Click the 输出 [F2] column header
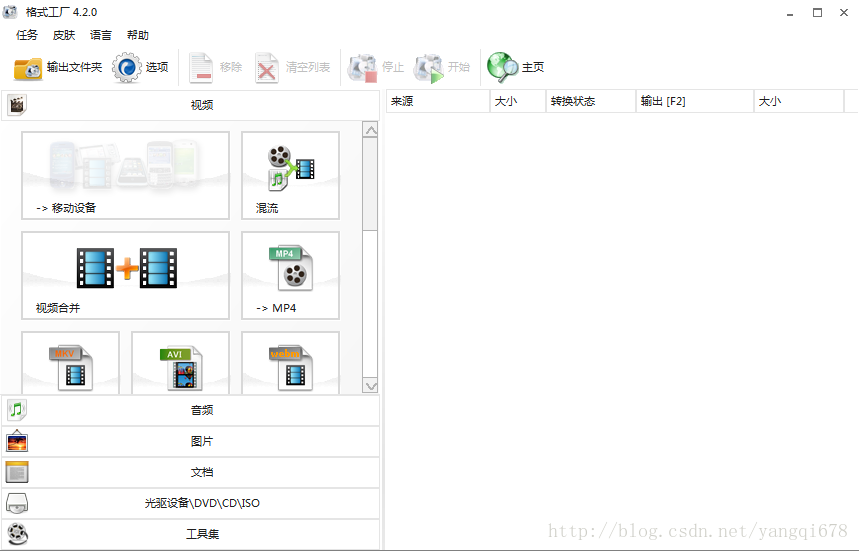Viewport: 859px width, 551px height. [x=695, y=101]
